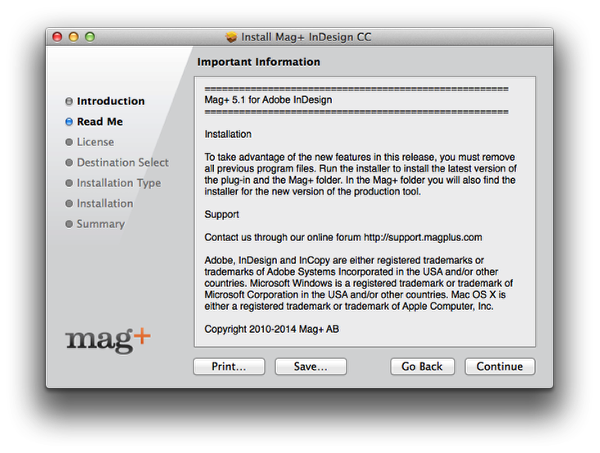Select the Installation step in sidebar
The image size is (600, 453).
(105, 203)
